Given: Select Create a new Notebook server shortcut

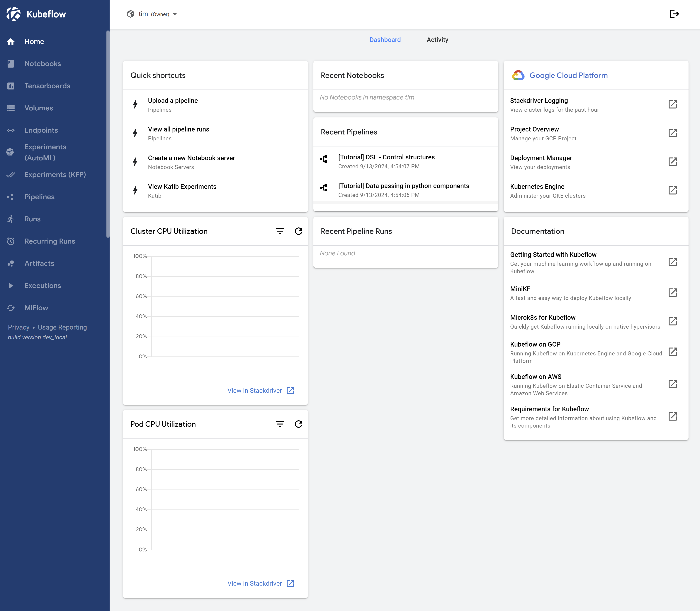Looking at the screenshot, I should click(x=215, y=162).
